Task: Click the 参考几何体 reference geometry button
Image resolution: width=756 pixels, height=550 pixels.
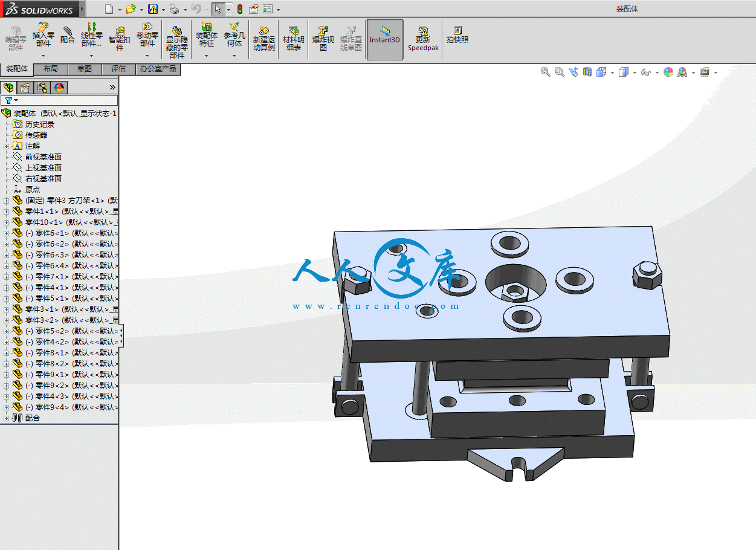Action: [x=234, y=35]
